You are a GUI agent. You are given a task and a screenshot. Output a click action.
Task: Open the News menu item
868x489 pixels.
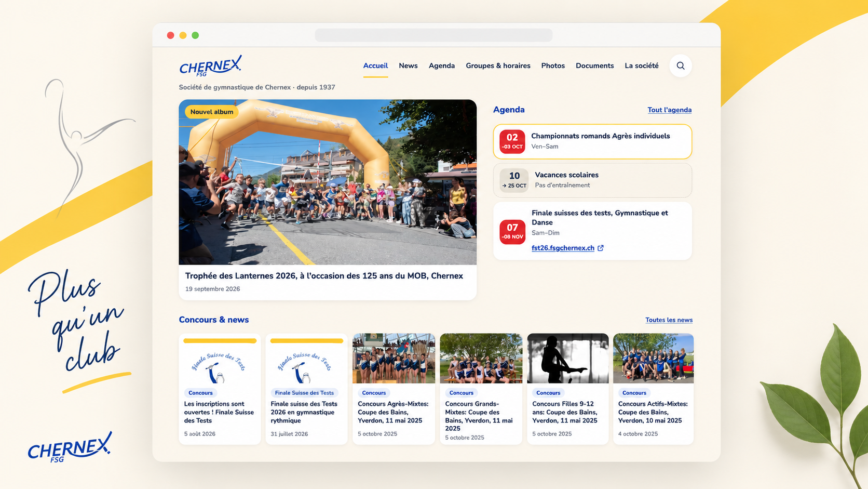[x=408, y=66]
